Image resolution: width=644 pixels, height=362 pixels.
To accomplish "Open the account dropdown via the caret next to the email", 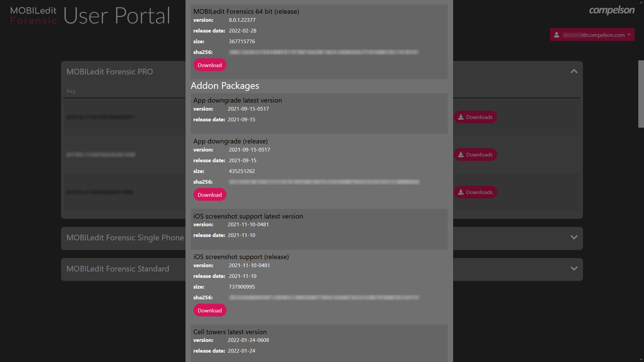I will coord(629,35).
